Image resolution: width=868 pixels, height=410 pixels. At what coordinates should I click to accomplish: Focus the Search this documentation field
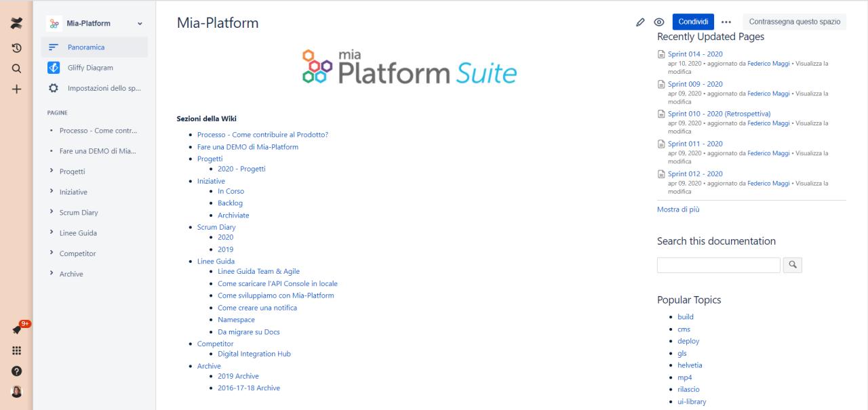click(x=718, y=265)
